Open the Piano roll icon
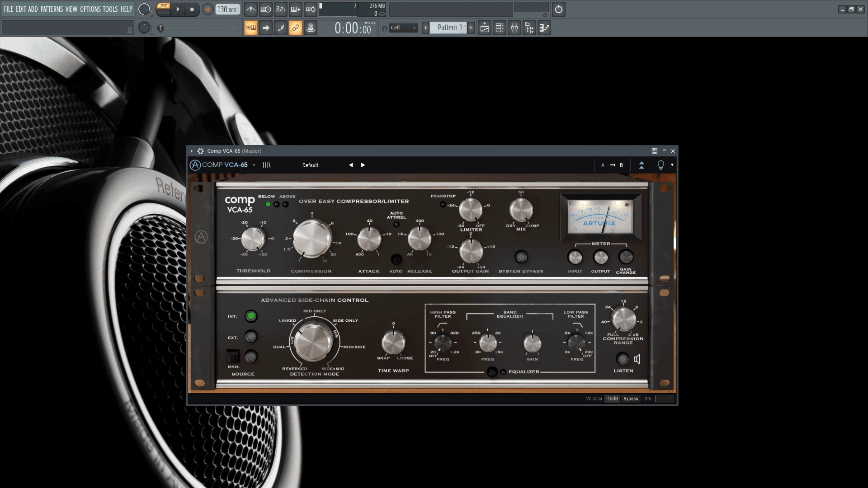The image size is (868, 488). (544, 28)
